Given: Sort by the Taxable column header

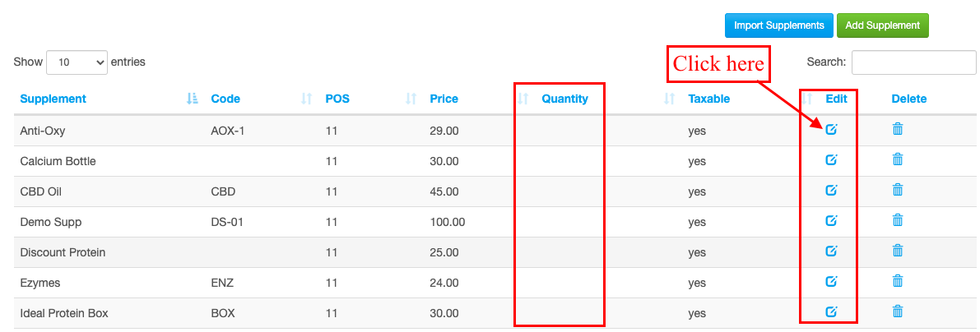Looking at the screenshot, I should [x=708, y=99].
